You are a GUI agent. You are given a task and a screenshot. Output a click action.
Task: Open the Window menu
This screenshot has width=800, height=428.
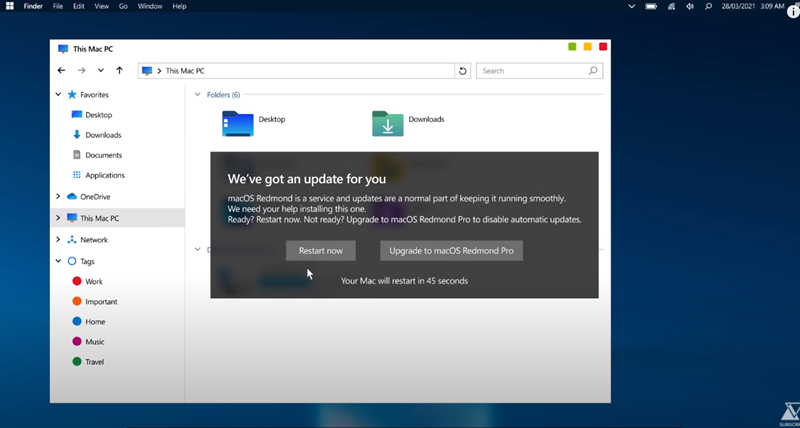[x=150, y=6]
